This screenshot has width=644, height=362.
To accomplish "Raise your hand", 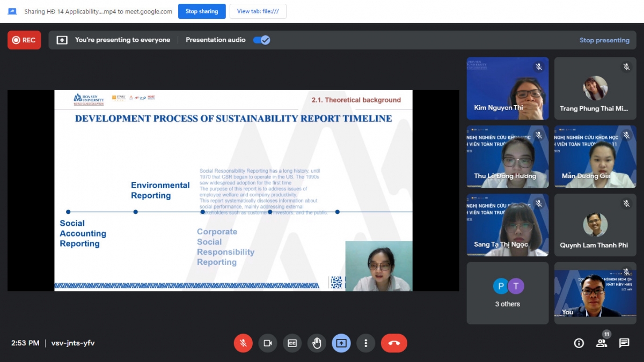I will click(x=317, y=343).
